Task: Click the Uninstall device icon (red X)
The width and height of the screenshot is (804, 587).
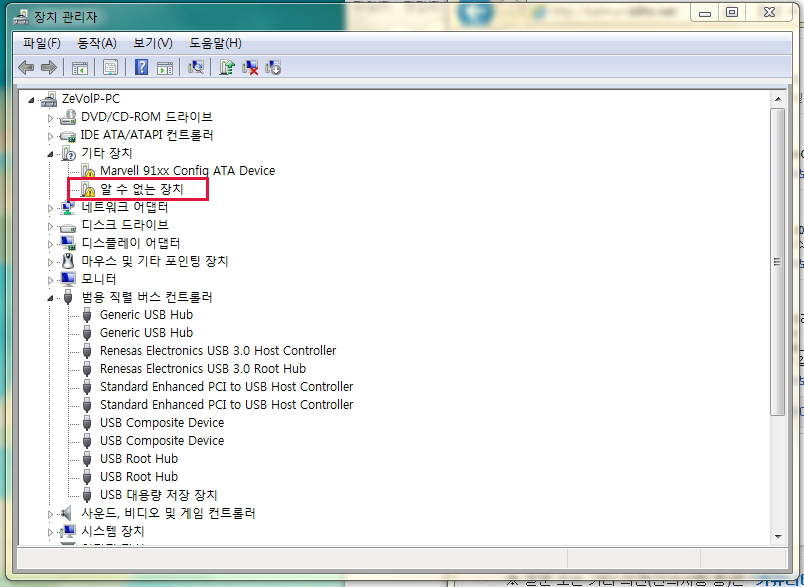Action: pos(251,67)
